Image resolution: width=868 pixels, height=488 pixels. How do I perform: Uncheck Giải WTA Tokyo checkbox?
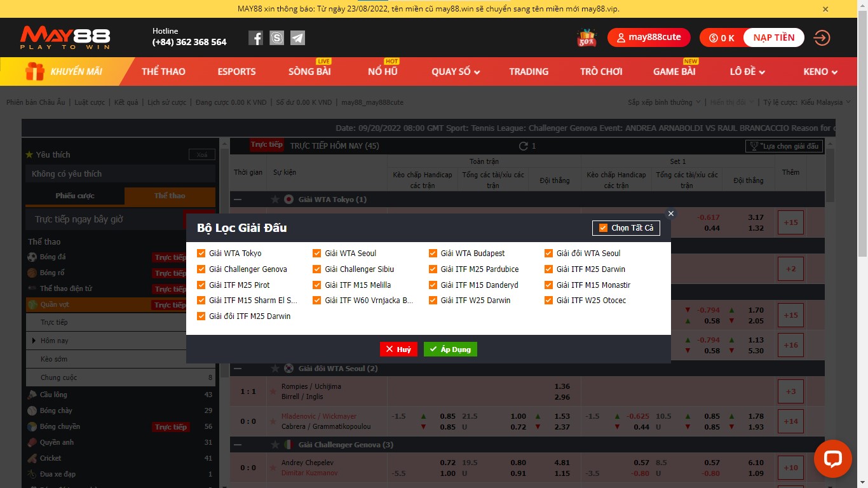click(x=201, y=254)
